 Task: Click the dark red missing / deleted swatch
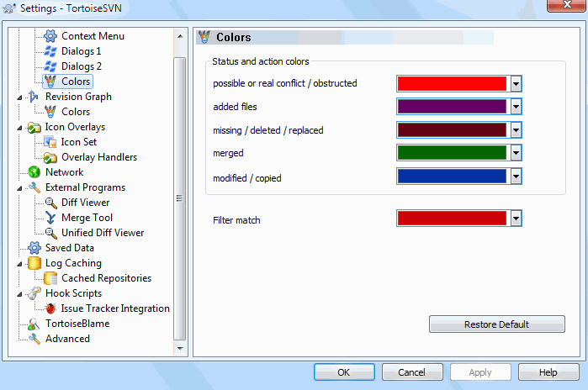click(x=452, y=130)
